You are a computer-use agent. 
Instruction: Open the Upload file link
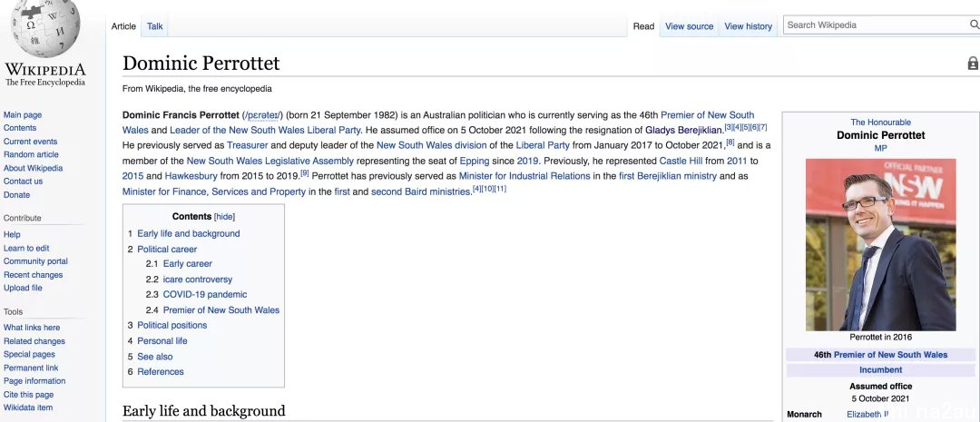click(x=23, y=289)
